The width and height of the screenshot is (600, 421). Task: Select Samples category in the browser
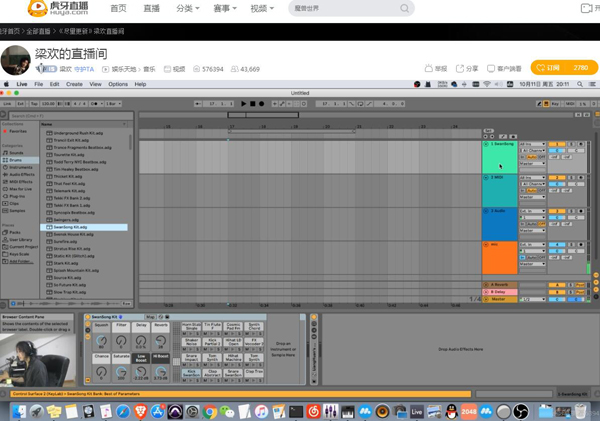(17, 211)
